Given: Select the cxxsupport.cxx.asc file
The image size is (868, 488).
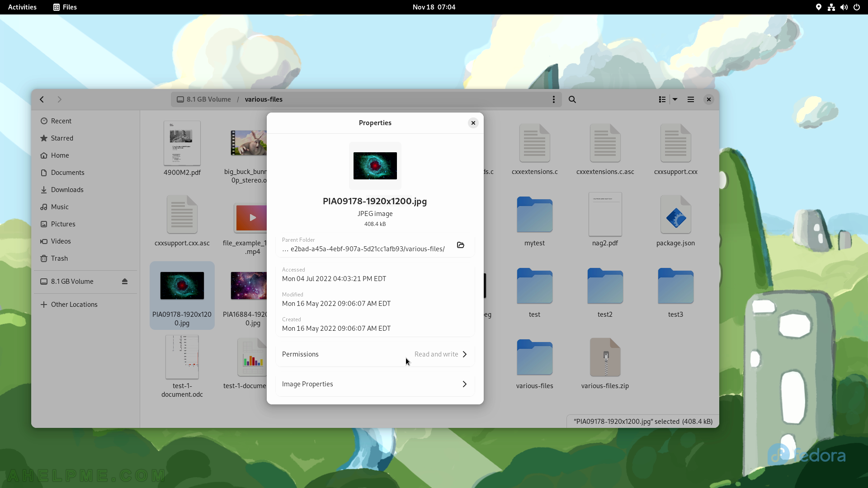Looking at the screenshot, I should (182, 221).
